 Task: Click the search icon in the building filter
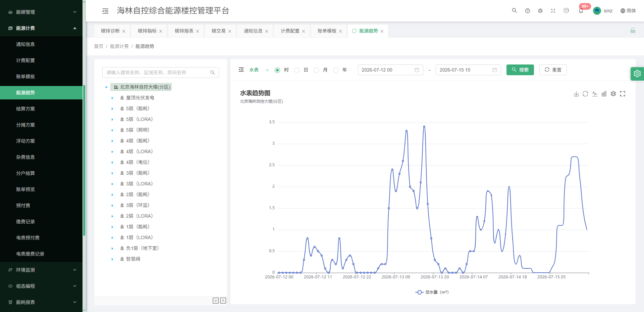pyautogui.click(x=213, y=73)
